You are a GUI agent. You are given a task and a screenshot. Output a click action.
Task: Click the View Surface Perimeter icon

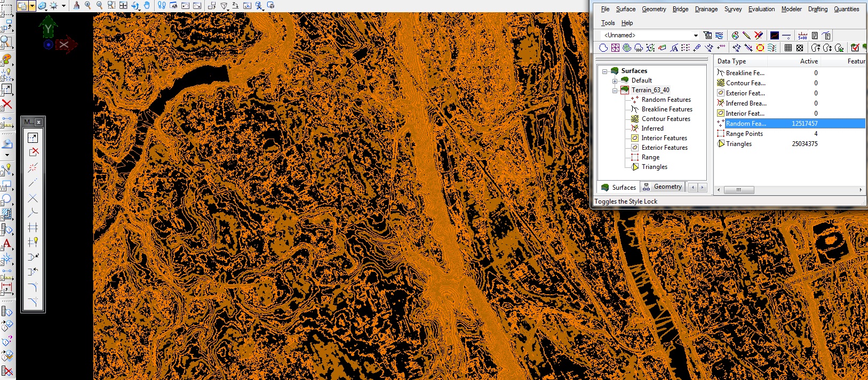[603, 48]
